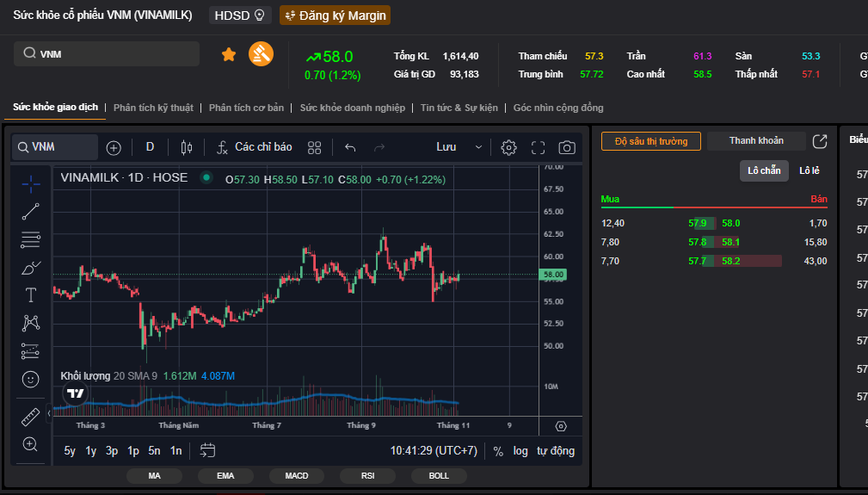The image size is (868, 495).
Task: Undo last chart action
Action: pos(350,147)
